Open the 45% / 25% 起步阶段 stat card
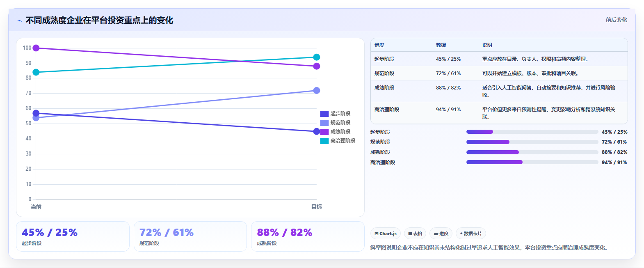The image size is (644, 268). (73, 236)
